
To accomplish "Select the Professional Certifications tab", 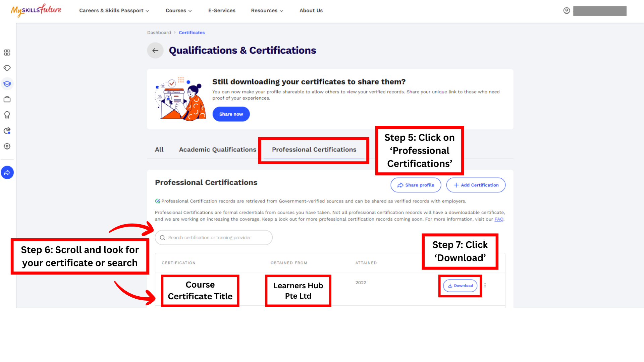I will pyautogui.click(x=314, y=149).
